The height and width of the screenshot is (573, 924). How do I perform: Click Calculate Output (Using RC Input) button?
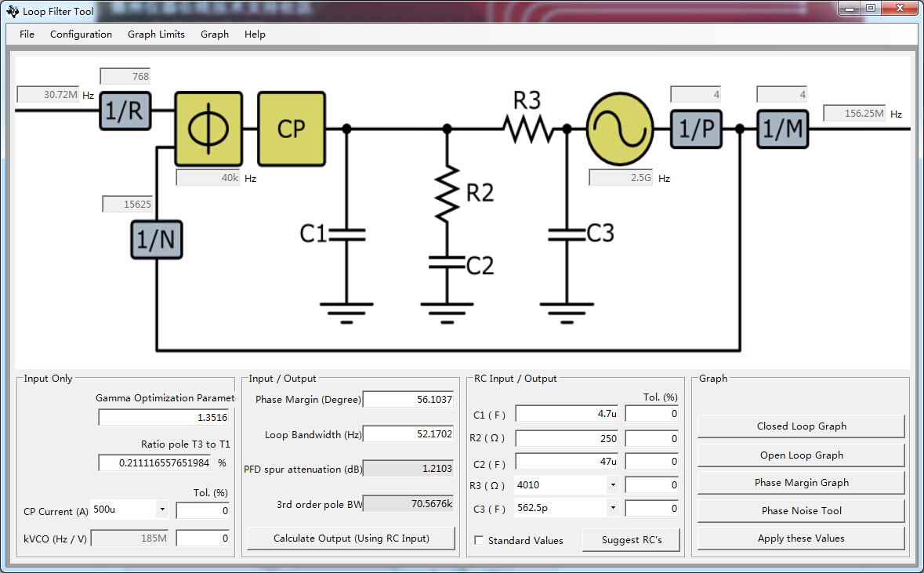(x=351, y=539)
